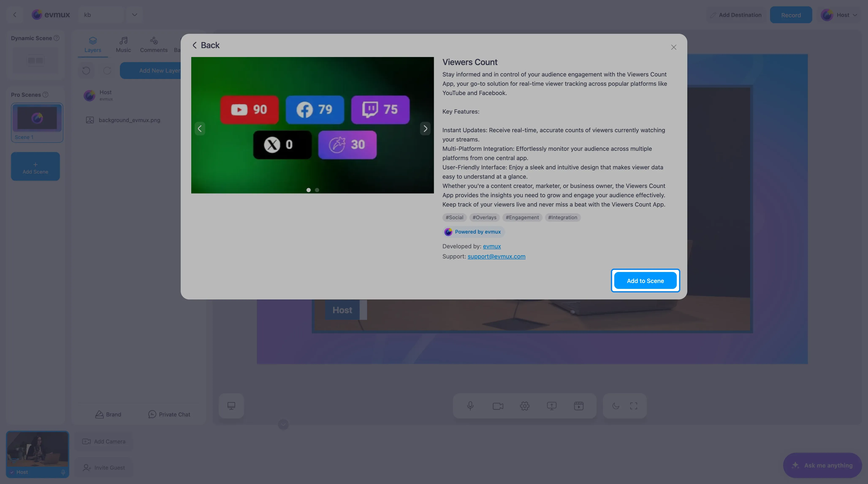Toggle the microphone in bottom toolbar
The image size is (868, 484).
(470, 406)
